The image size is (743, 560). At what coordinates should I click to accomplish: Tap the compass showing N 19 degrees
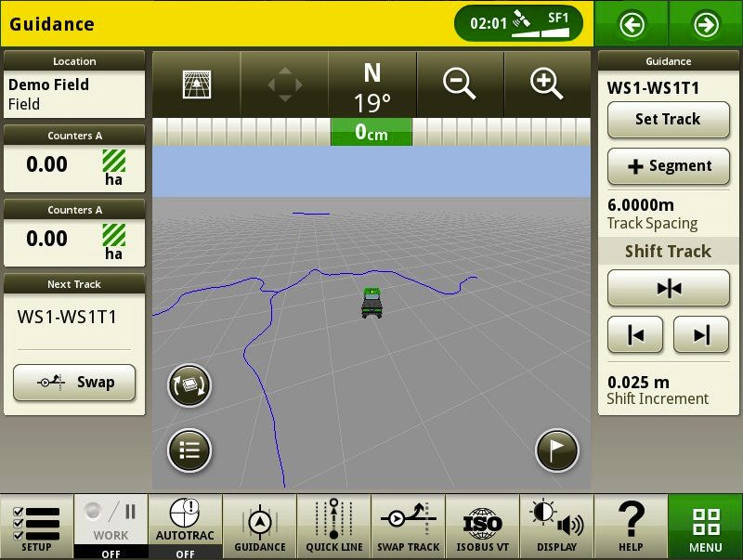pos(371,84)
